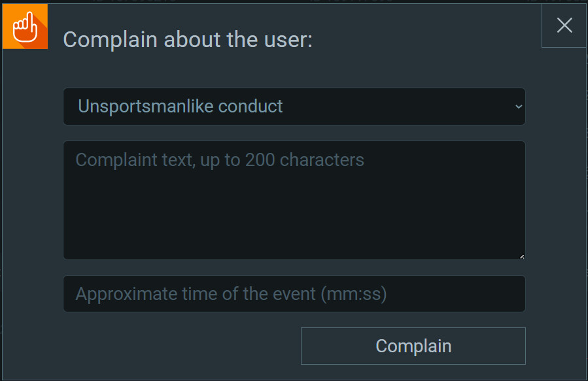Click the report hand logo
The height and width of the screenshot is (381, 588).
(25, 27)
